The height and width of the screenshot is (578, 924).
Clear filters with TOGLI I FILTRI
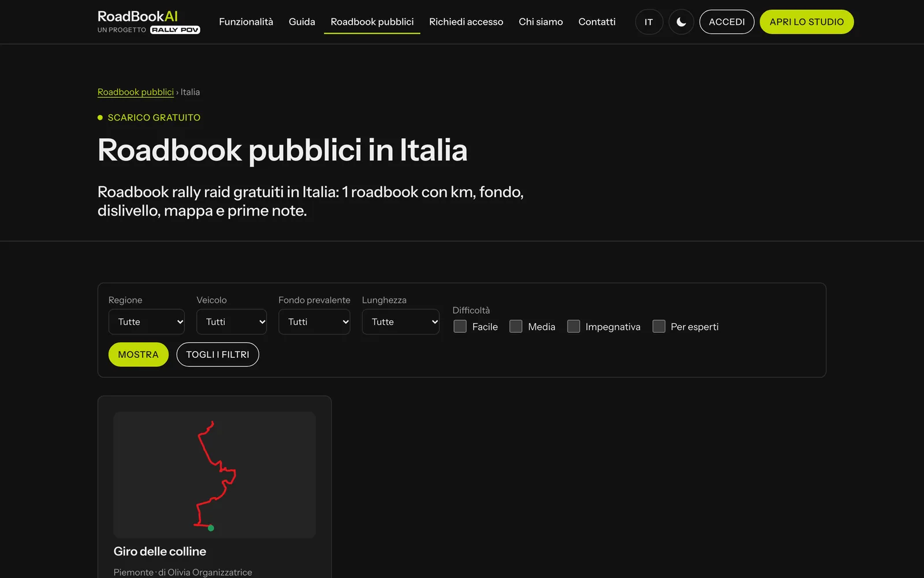point(218,354)
